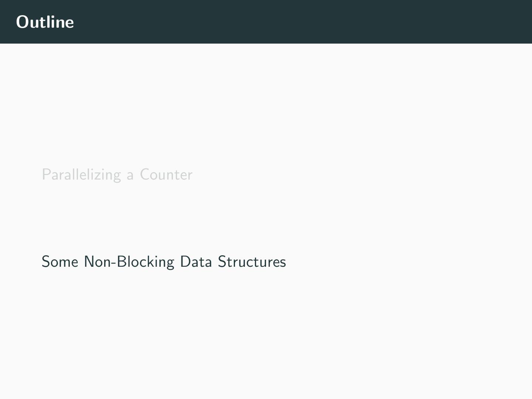Click the Outline slide title
The height and width of the screenshot is (399, 532).
[x=45, y=22]
